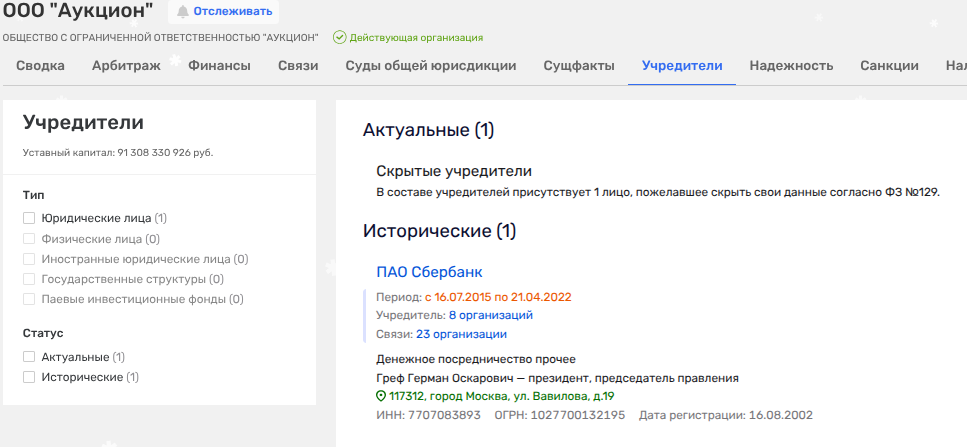This screenshot has height=447, width=967.
Task: Open the ПАО Сбербанк company link
Action: pyautogui.click(x=429, y=272)
